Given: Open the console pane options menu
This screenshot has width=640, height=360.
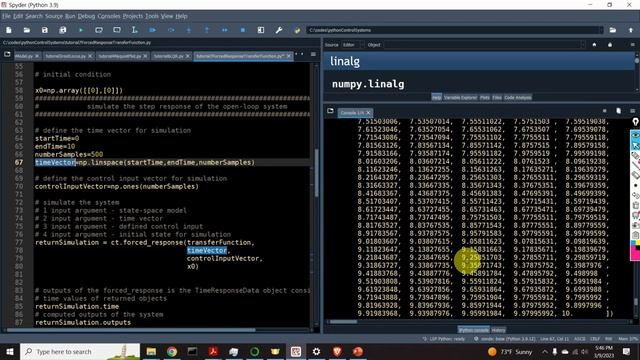Looking at the screenshot, I should [x=632, y=111].
